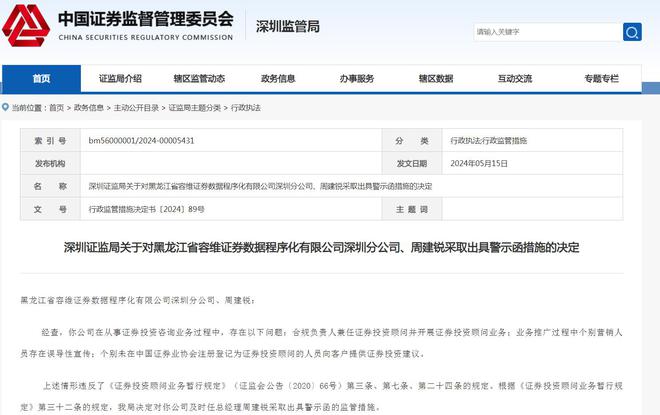Image resolution: width=660 pixels, height=415 pixels.
Task: Click the 名称 row title text
Action: pos(260,186)
